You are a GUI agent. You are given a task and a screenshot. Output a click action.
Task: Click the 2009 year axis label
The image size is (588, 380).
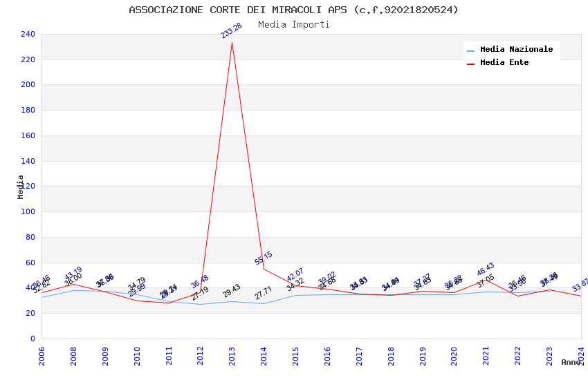105,356
